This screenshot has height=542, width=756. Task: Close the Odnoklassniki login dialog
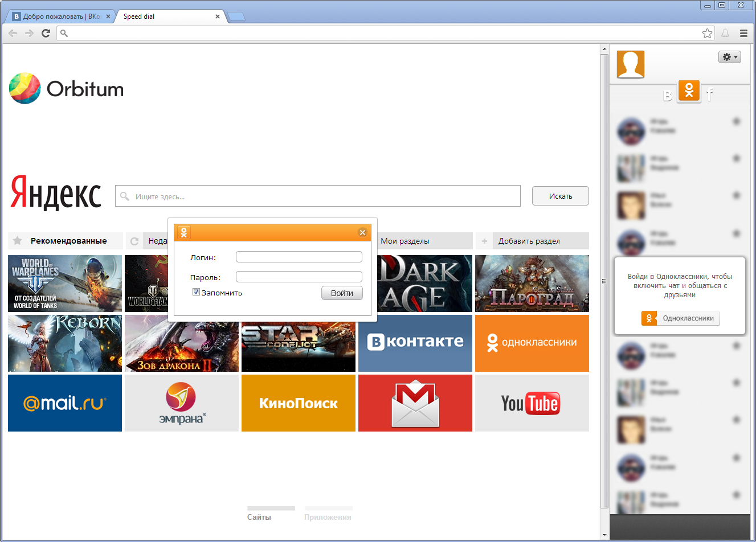362,232
